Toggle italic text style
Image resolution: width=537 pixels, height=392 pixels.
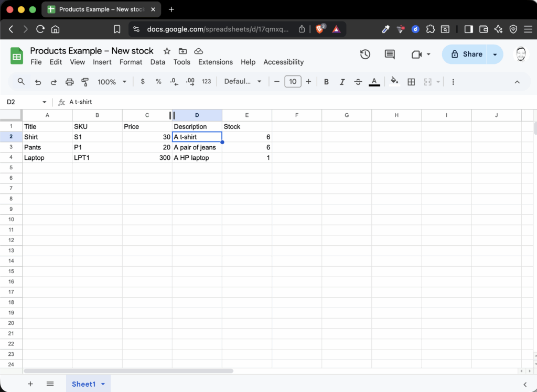342,82
